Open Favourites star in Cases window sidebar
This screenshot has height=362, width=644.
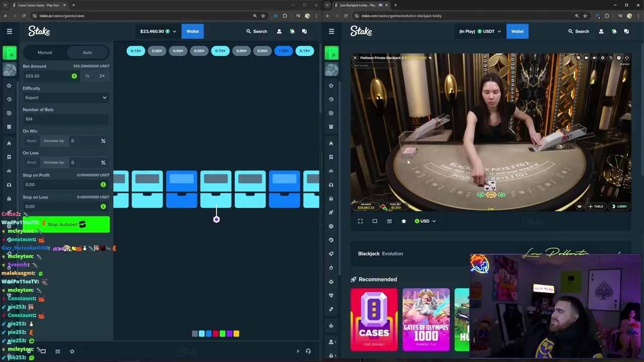(9, 85)
